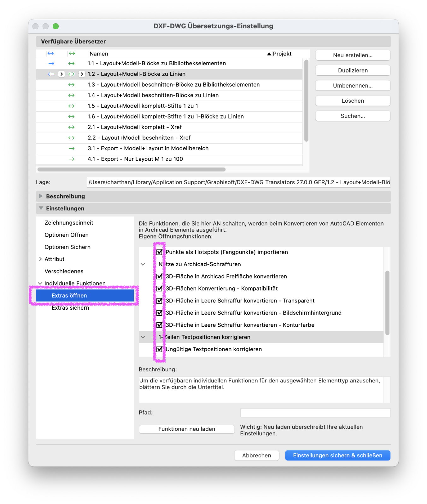Viewport: 427px width, 504px height.
Task: Sort by Projekt column triangle
Action: [269, 54]
